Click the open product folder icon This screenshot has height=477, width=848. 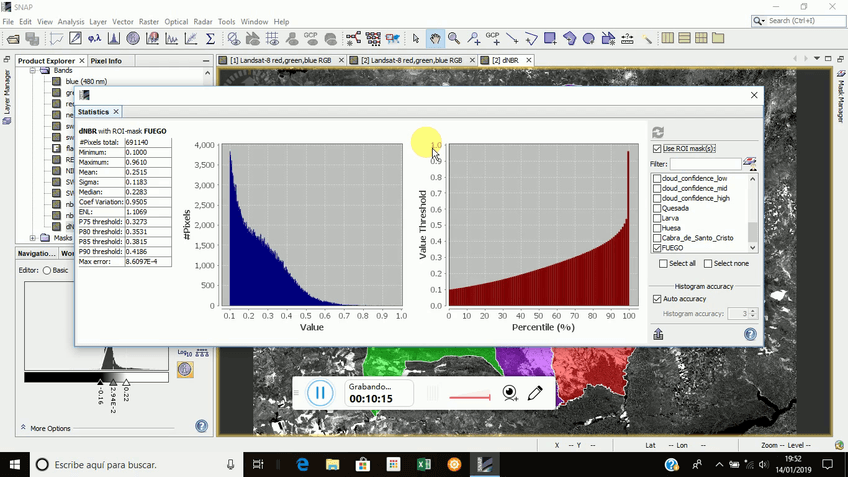pos(13,39)
